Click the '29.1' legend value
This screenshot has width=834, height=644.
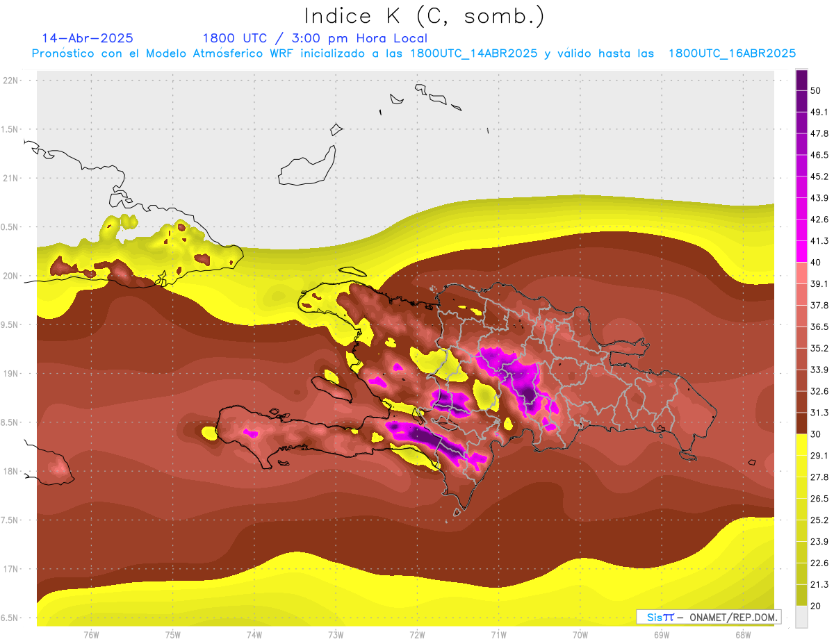819,455
